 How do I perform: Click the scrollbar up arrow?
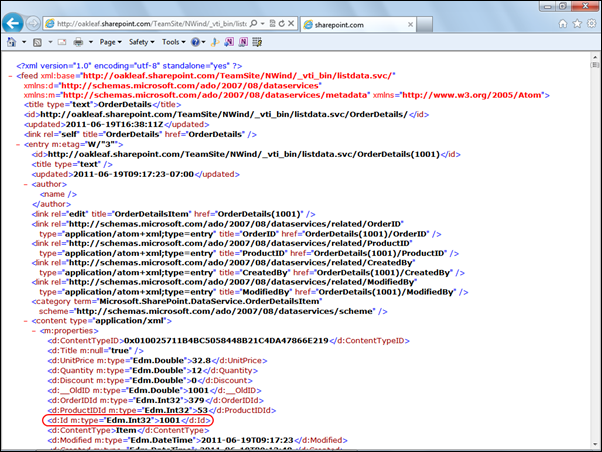[595, 57]
